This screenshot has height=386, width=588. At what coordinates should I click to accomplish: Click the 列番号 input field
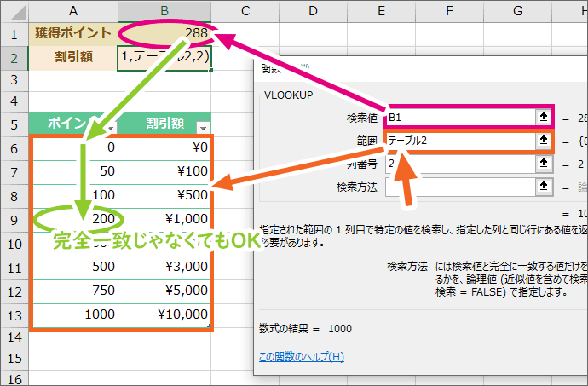461,164
